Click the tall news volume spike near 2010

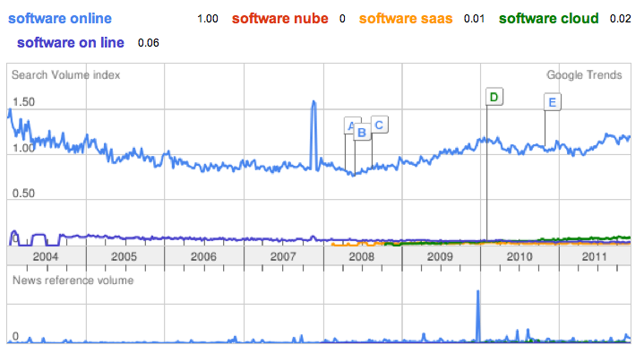tap(477, 315)
